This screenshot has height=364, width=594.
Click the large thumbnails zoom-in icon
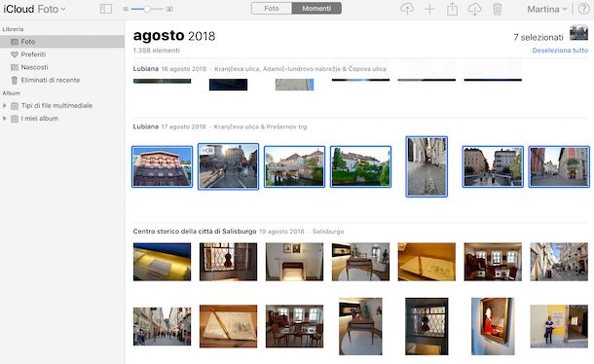pyautogui.click(x=169, y=9)
